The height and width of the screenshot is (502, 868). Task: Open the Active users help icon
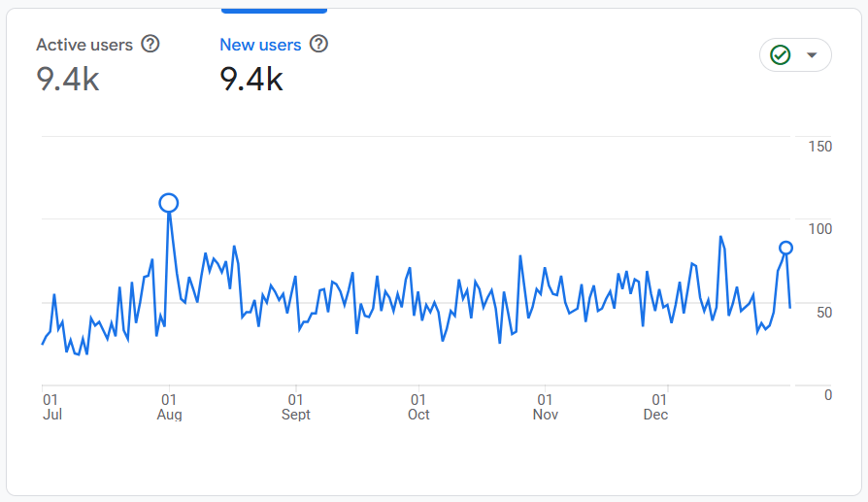[x=150, y=44]
